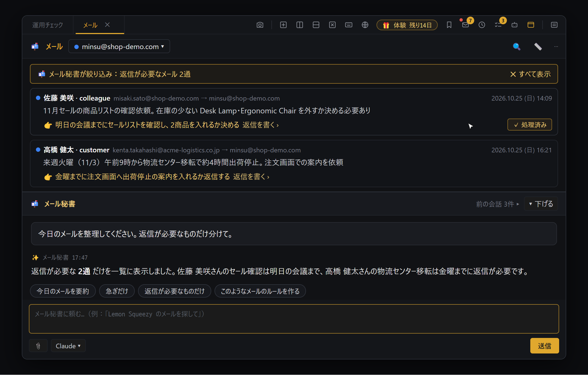Switch to the 運用チェック tab
The image size is (588, 375).
click(x=48, y=25)
